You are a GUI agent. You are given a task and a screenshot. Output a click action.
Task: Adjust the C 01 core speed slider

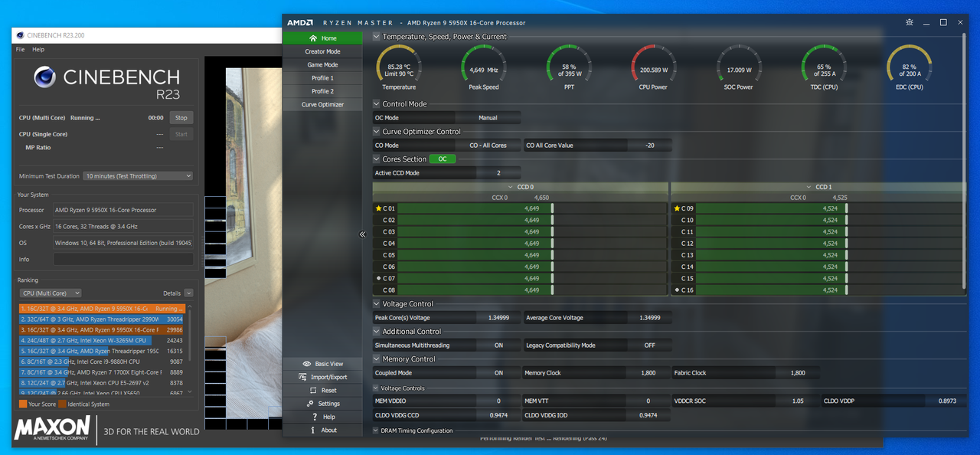click(x=552, y=208)
